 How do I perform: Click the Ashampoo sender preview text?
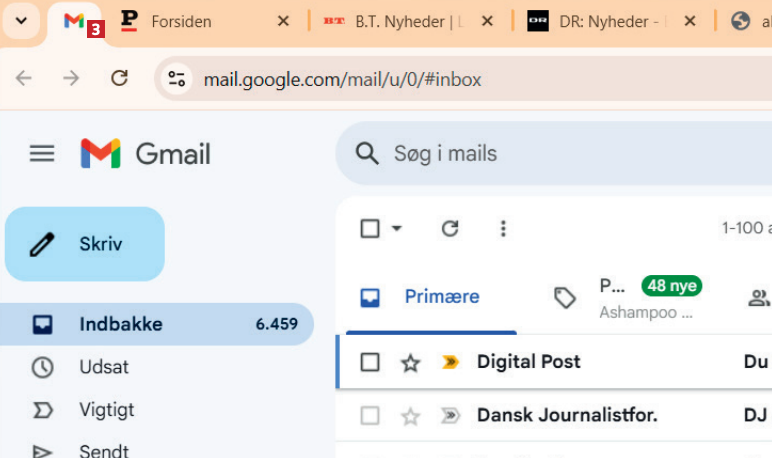(x=645, y=312)
